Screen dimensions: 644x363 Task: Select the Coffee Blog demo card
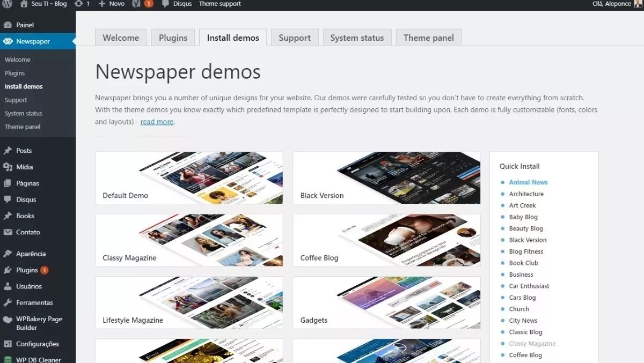click(386, 240)
